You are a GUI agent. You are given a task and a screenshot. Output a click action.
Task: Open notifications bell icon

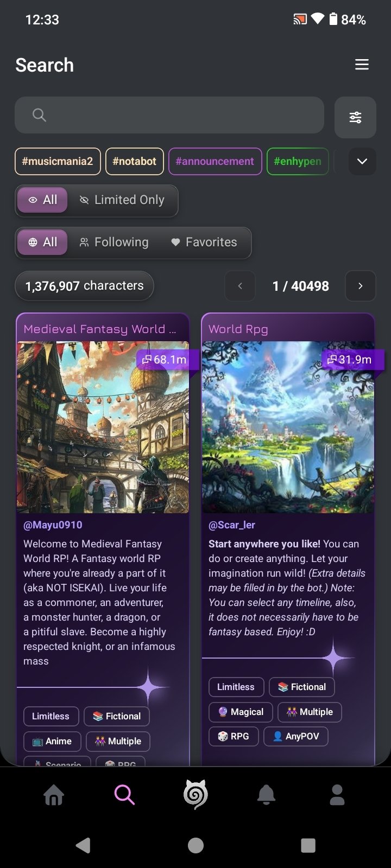coord(266,795)
